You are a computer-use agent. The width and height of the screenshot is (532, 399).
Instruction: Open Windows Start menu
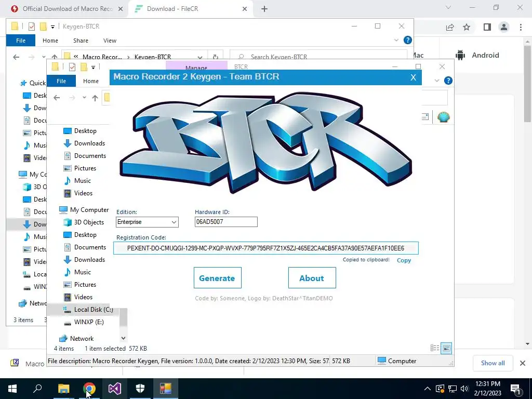pyautogui.click(x=12, y=389)
